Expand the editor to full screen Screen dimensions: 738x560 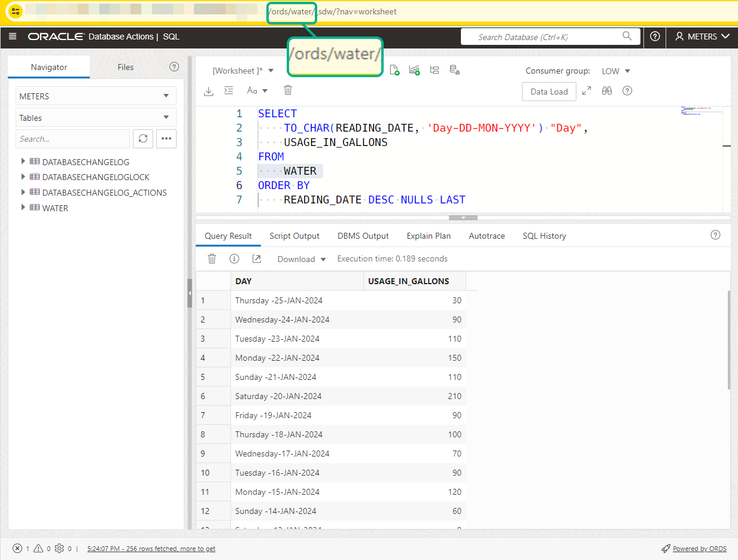587,91
